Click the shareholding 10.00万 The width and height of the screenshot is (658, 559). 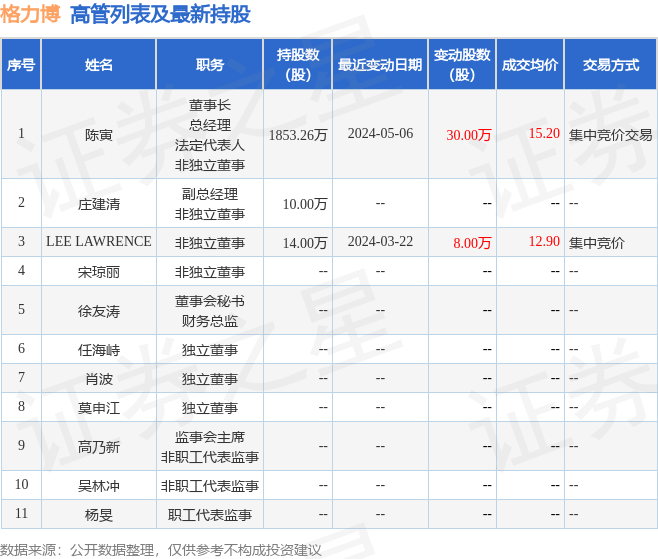(x=305, y=204)
